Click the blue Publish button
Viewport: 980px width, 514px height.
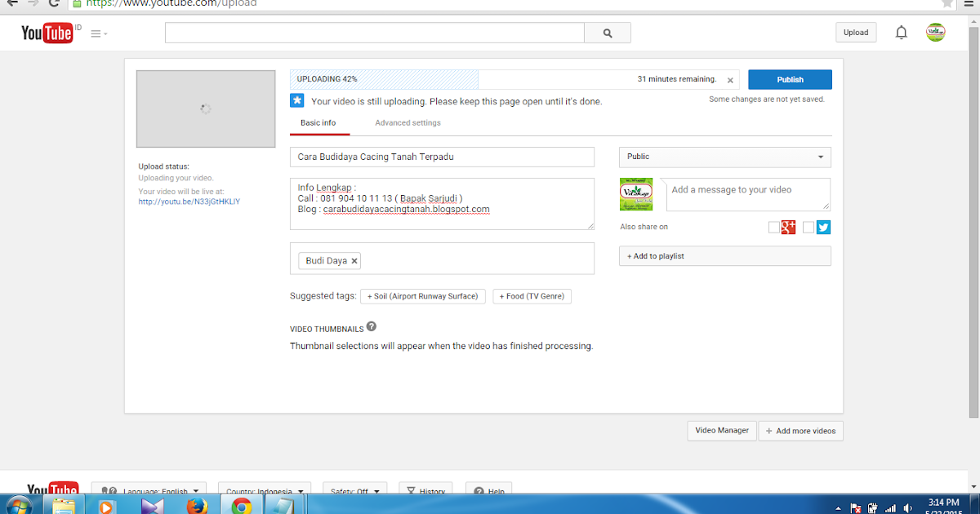tap(790, 79)
